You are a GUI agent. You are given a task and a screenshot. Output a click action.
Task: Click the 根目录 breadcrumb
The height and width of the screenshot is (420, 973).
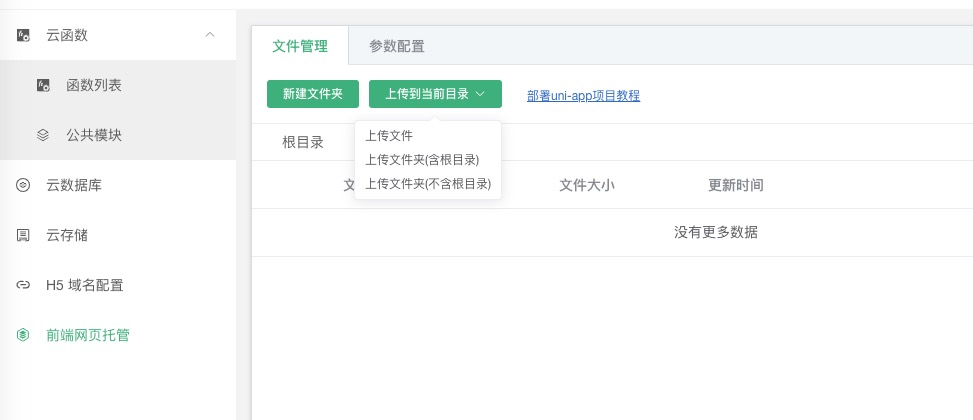[303, 142]
